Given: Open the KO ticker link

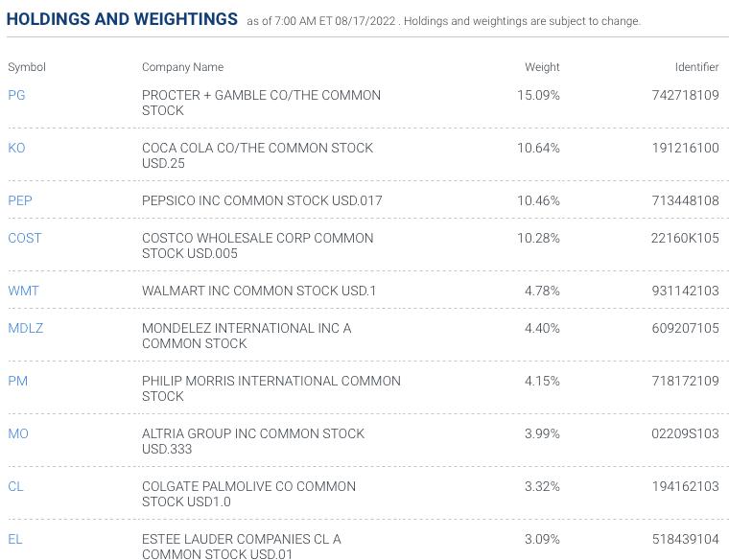Looking at the screenshot, I should coord(16,148).
